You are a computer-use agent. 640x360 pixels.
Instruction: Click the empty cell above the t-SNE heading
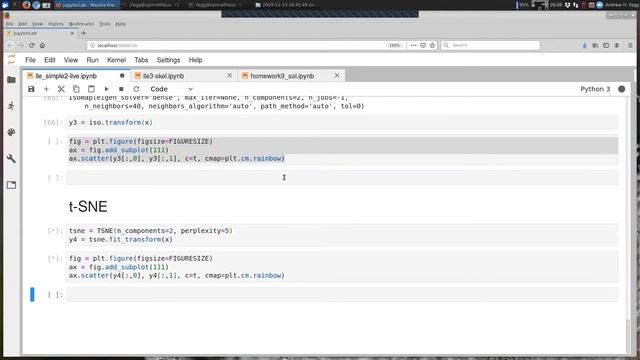pos(342,178)
